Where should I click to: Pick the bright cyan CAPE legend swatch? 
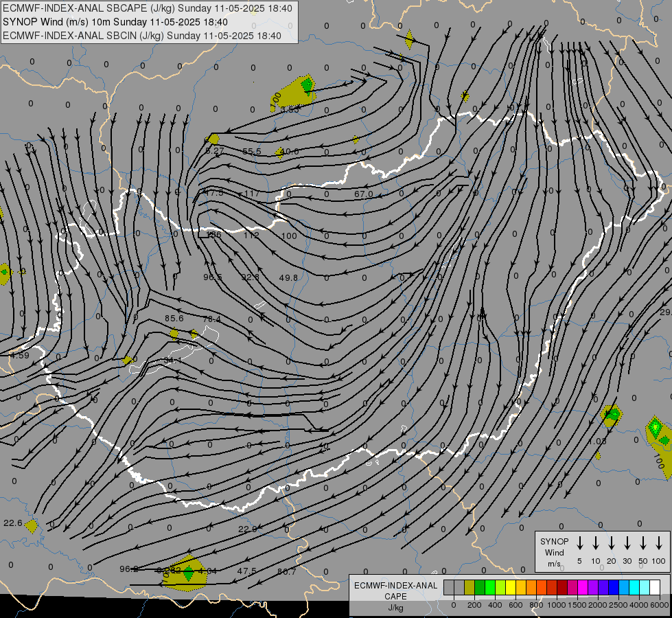634,587
